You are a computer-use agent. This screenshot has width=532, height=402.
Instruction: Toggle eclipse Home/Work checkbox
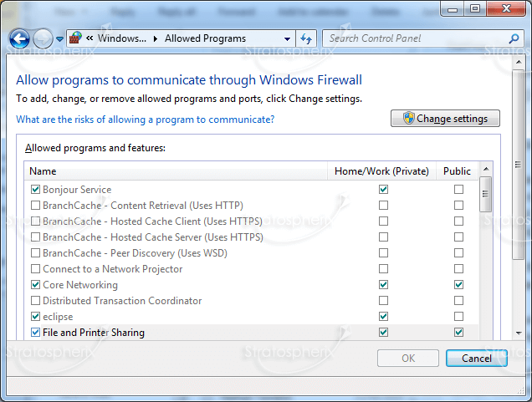pos(383,316)
